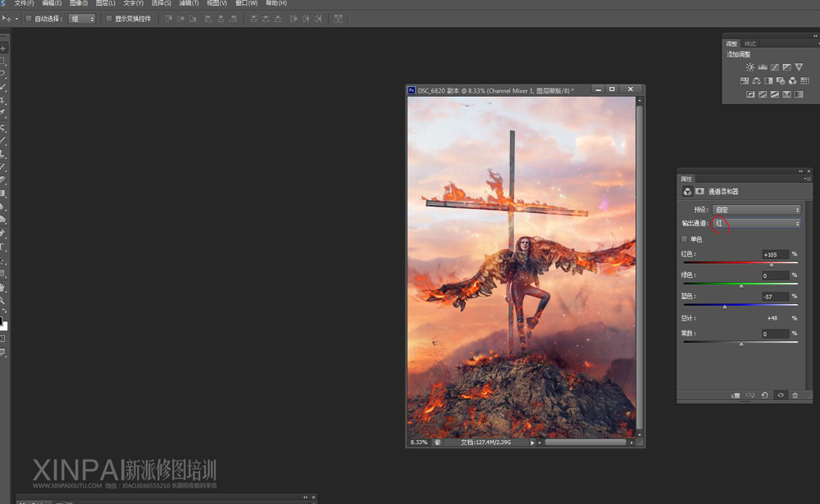Add an Exposure adjustment layer
This screenshot has height=504, width=820.
786,67
